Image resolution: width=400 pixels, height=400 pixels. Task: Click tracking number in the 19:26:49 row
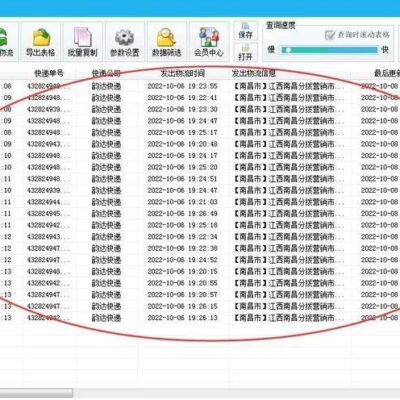pos(49,213)
